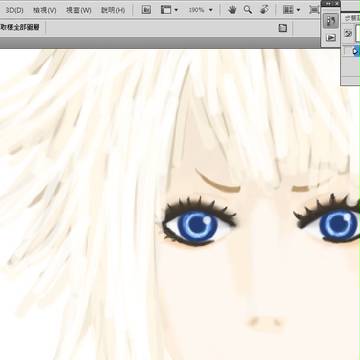Toggle the history brush source box

click(347, 51)
